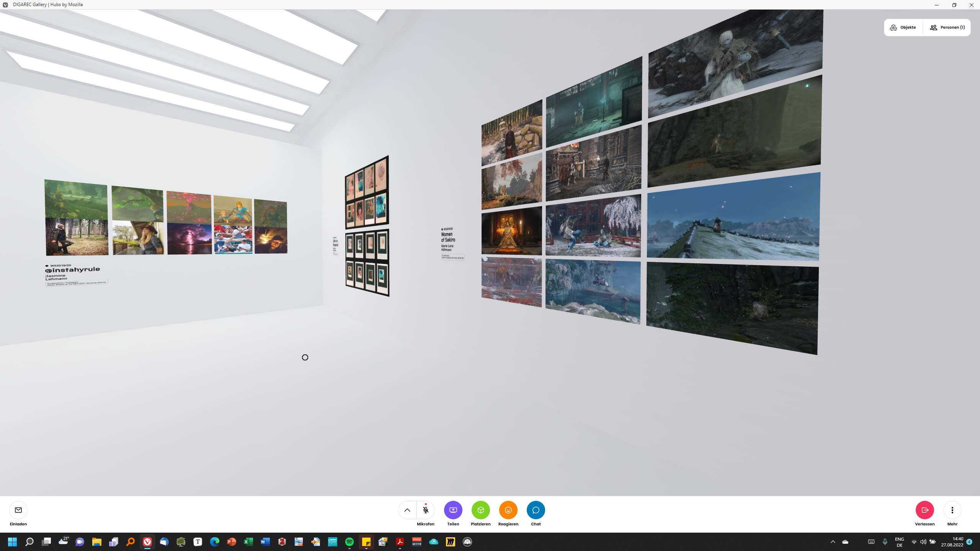Open Task View in taskbar
This screenshot has height=551, width=980.
click(46, 542)
